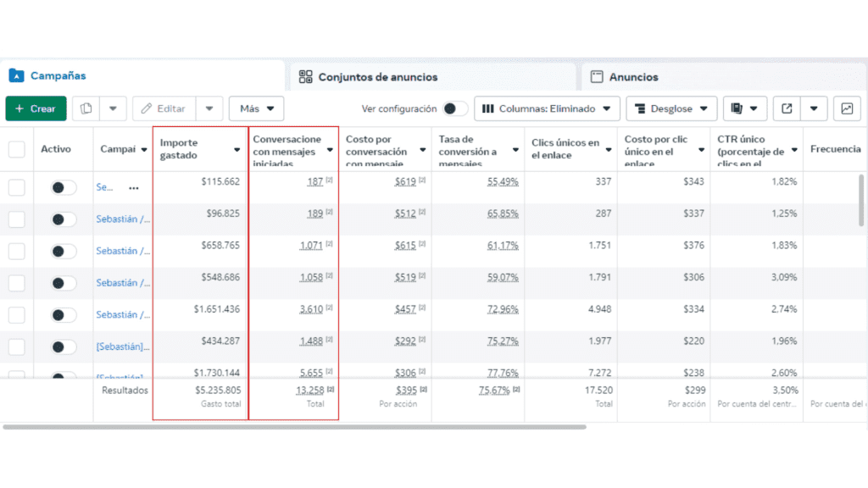Viewport: 868px width, 488px height.
Task: Toggle the Ver configuración switch
Action: (x=455, y=108)
